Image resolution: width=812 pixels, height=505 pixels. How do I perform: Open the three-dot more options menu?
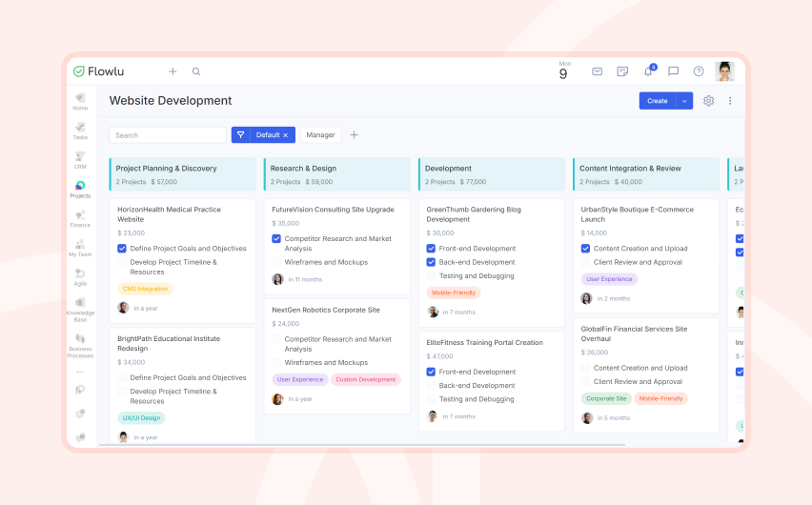click(730, 100)
